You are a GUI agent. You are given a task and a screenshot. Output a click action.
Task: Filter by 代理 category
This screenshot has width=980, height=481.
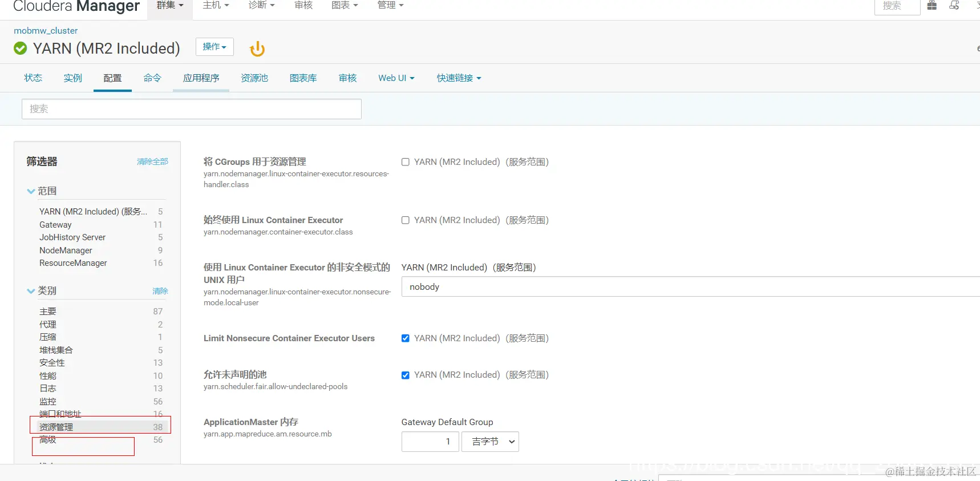point(100,325)
